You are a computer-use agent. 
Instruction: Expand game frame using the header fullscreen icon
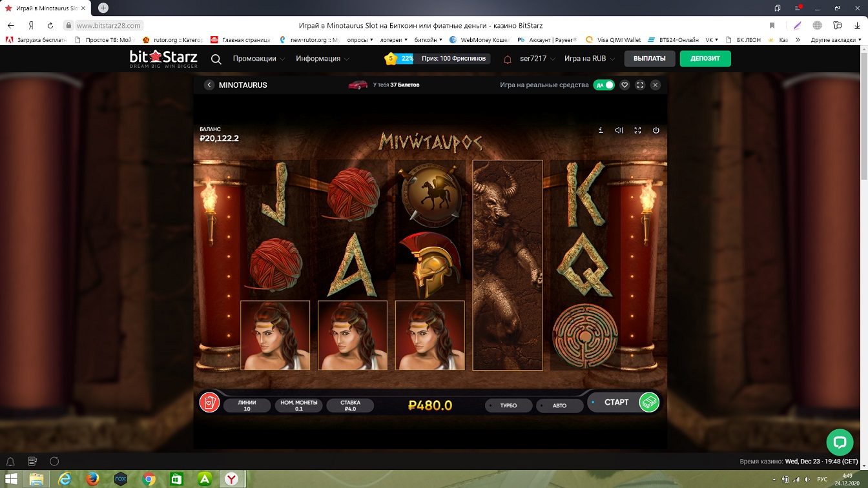tap(640, 85)
